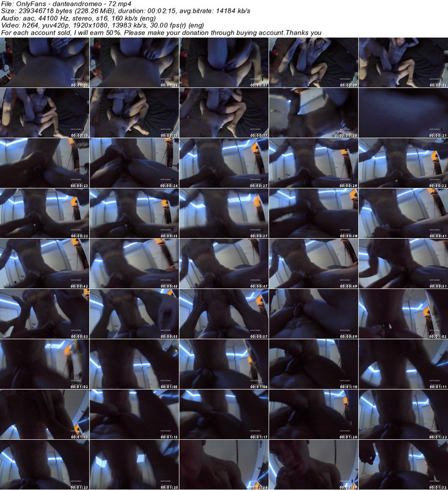Click the frame at timestamp 00:00:55
Screen dimensions: 448x490
(134, 313)
